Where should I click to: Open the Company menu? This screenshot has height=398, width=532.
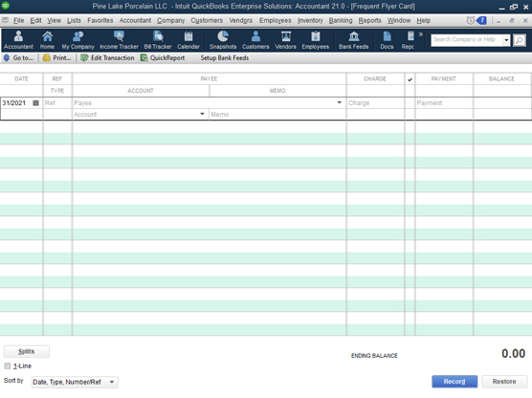click(x=170, y=21)
